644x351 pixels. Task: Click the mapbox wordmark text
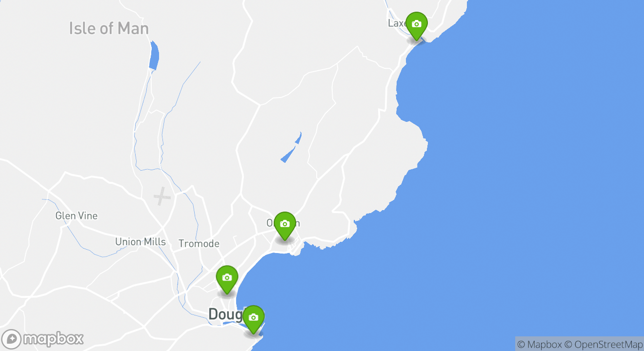tap(53, 339)
